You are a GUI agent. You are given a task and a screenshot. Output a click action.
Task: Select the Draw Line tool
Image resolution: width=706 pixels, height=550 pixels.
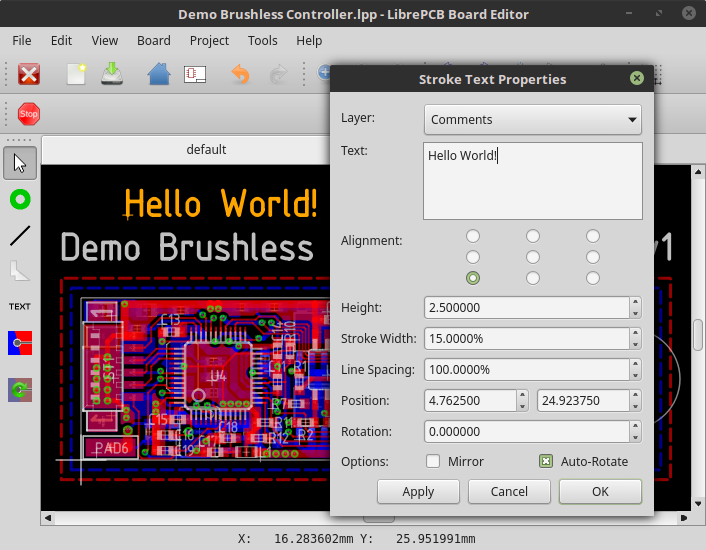pos(20,235)
